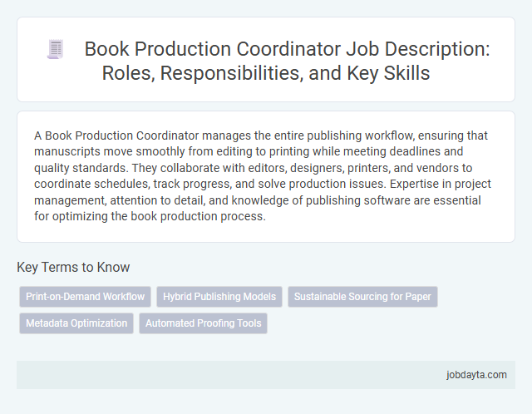Open the Hybrid Publishing Models tag

[219, 297]
